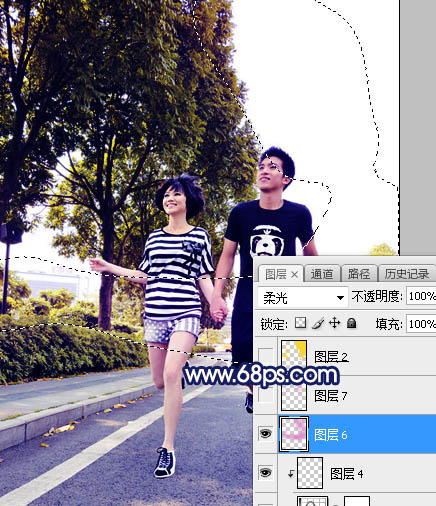Hide 图层 4 using its eye icon

(265, 472)
